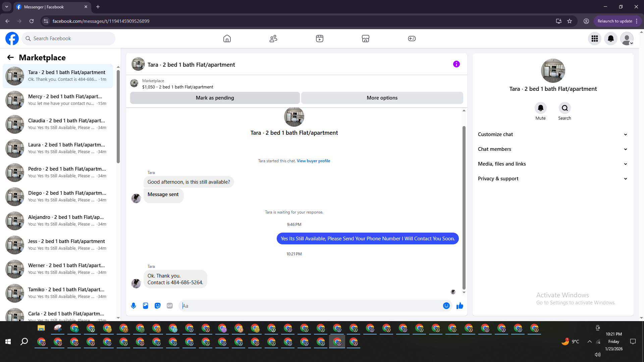This screenshot has height=362, width=644.
Task: Expand the Chat members section
Action: point(552,149)
